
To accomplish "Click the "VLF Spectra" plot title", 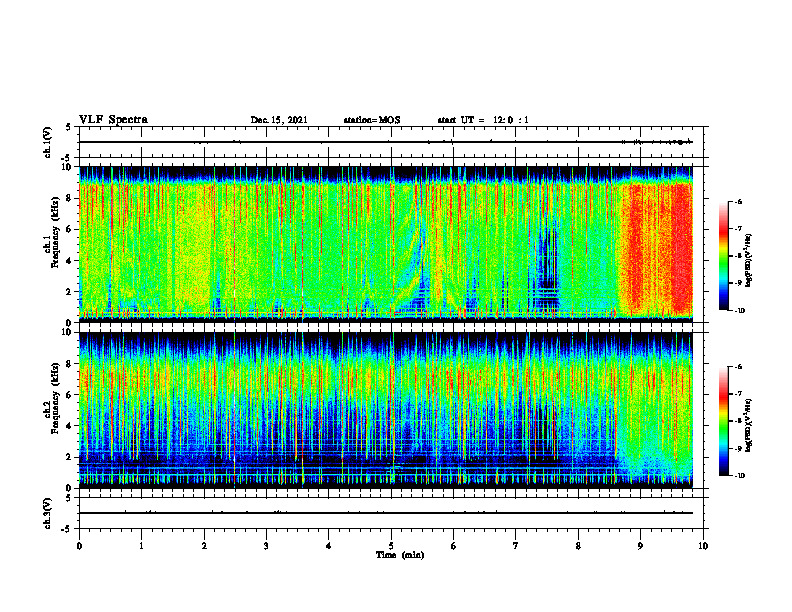I will point(113,120).
